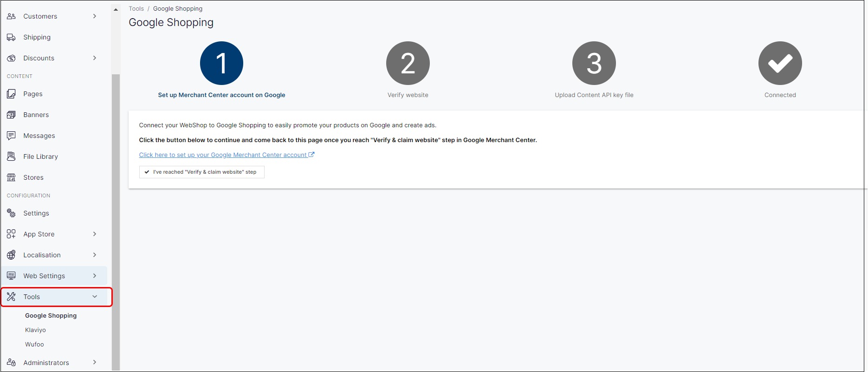This screenshot has width=868, height=372.
Task: Expand the Customers submenu chevron
Action: click(x=95, y=16)
